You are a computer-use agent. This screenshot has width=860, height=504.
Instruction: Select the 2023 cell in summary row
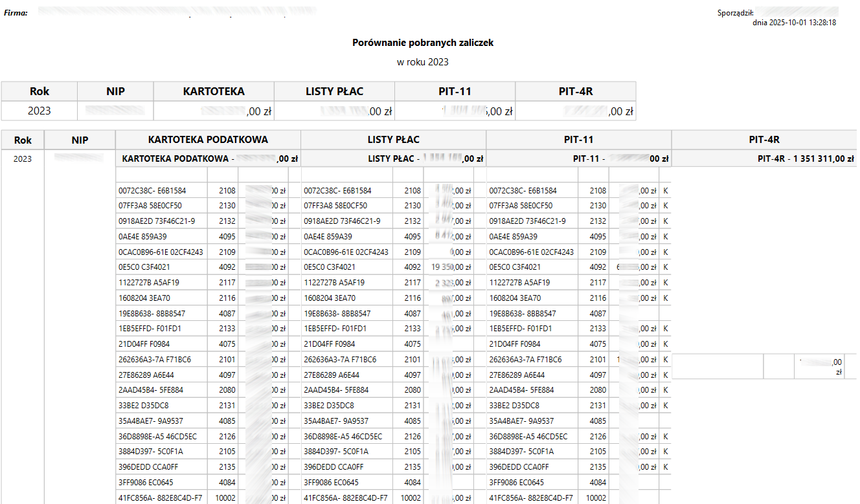click(x=40, y=111)
